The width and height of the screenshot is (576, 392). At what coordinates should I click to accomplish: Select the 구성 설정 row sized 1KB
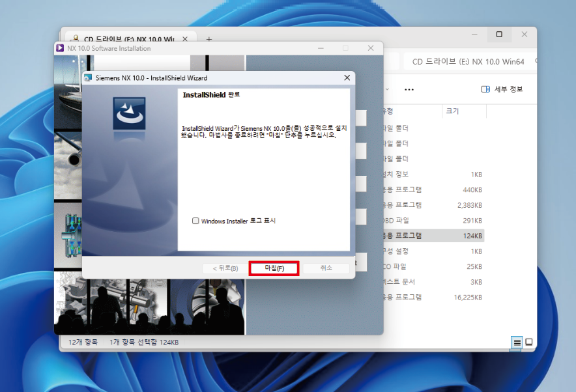click(434, 251)
